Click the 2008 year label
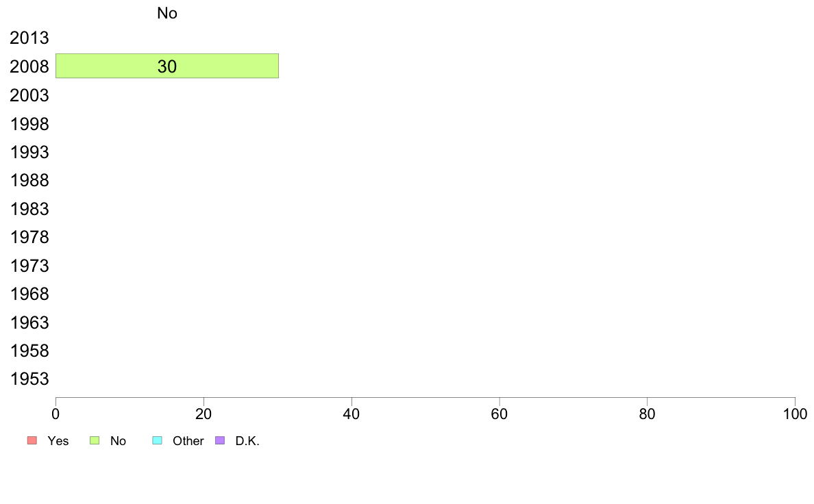 pos(29,66)
